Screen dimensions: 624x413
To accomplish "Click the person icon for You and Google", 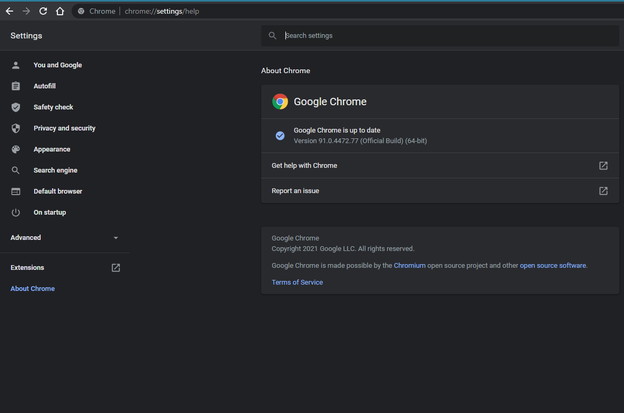I will [16, 65].
